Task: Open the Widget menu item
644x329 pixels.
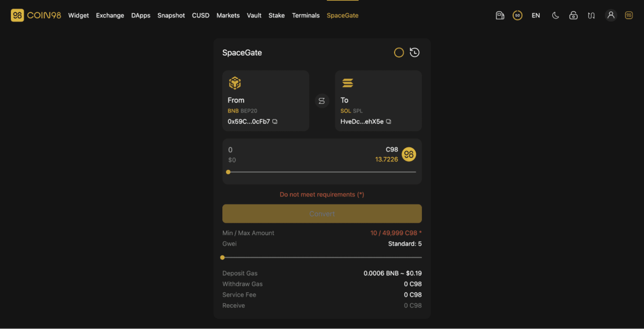Action: [78, 15]
